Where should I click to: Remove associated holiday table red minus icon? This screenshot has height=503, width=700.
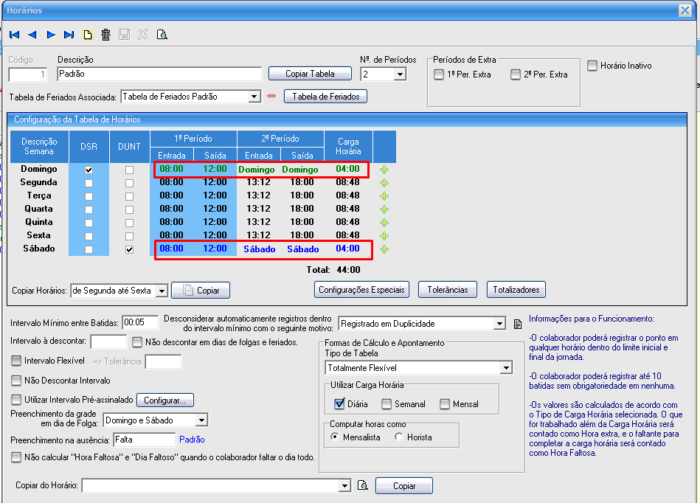click(271, 96)
